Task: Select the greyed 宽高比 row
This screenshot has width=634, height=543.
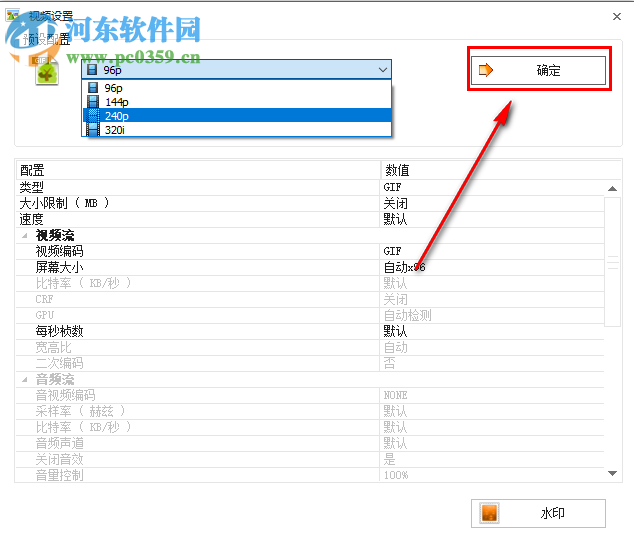Action: click(x=310, y=347)
